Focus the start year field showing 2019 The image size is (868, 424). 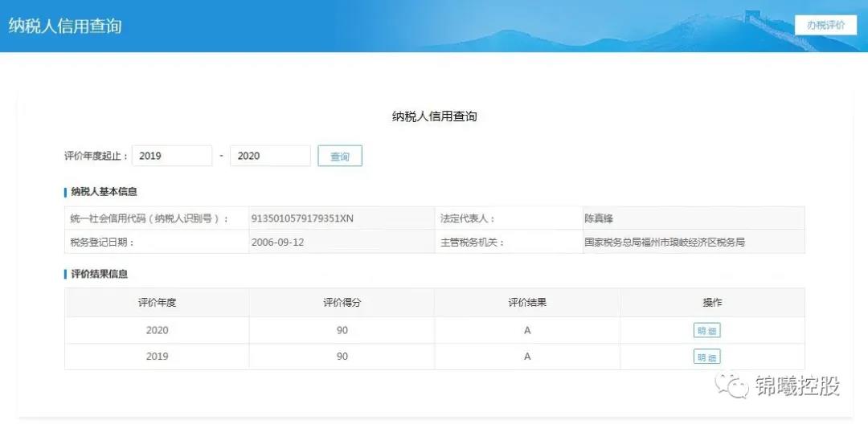click(x=172, y=156)
